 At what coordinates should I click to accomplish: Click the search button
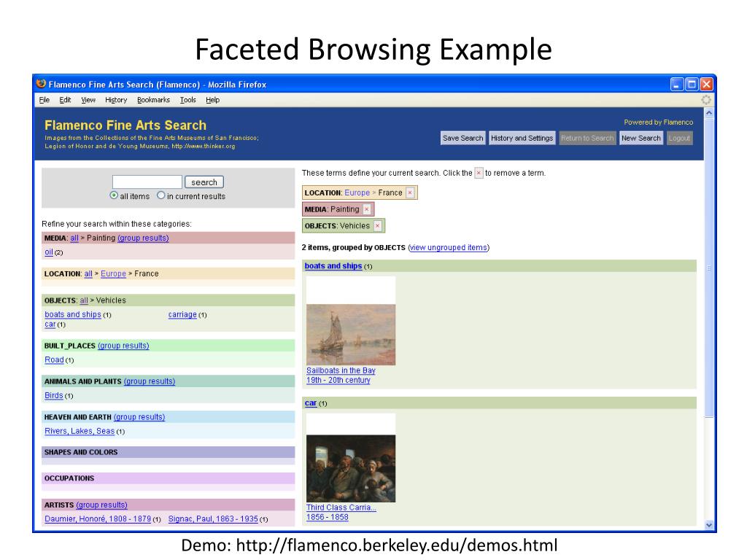point(204,182)
